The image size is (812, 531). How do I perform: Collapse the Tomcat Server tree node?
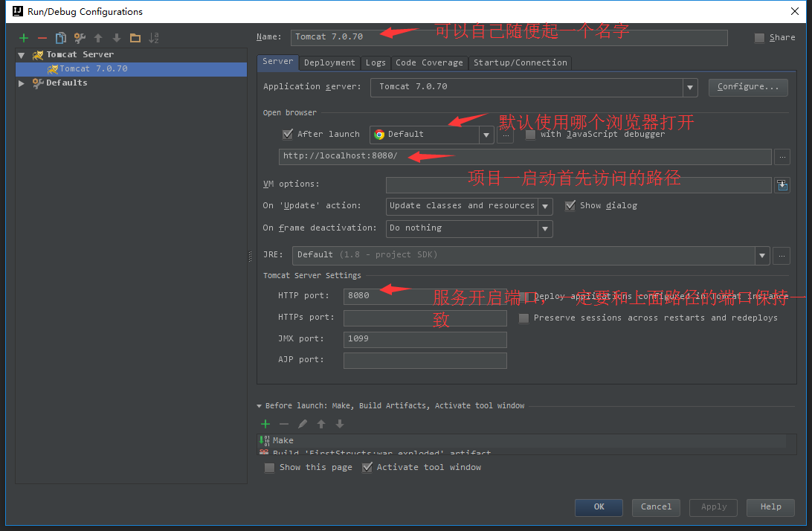(x=21, y=54)
